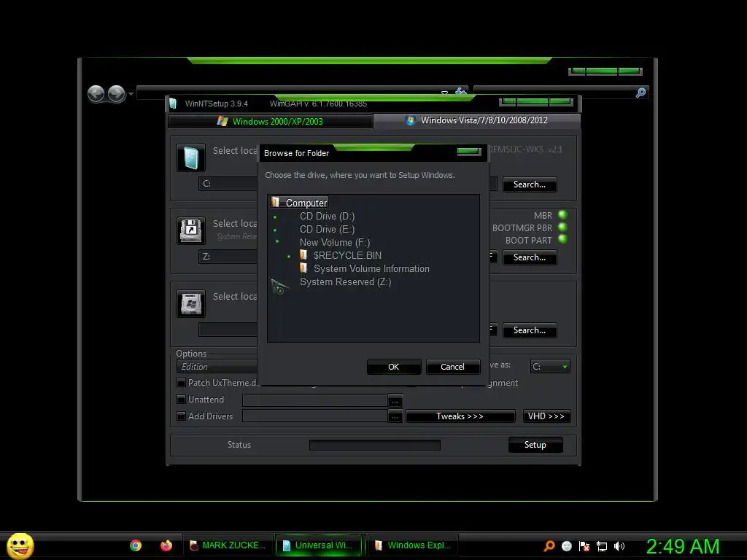The width and height of the screenshot is (747, 560).
Task: Go back in Explorer window
Action: (96, 94)
